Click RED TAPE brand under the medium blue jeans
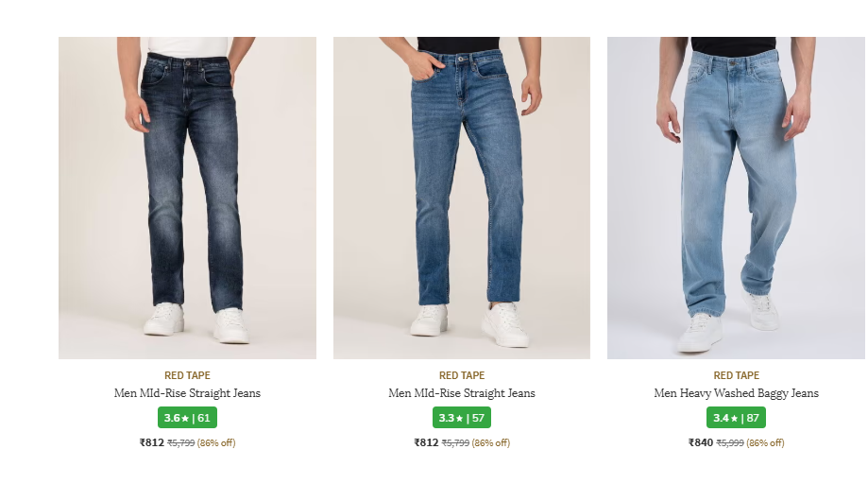The height and width of the screenshot is (484, 868). coord(461,375)
